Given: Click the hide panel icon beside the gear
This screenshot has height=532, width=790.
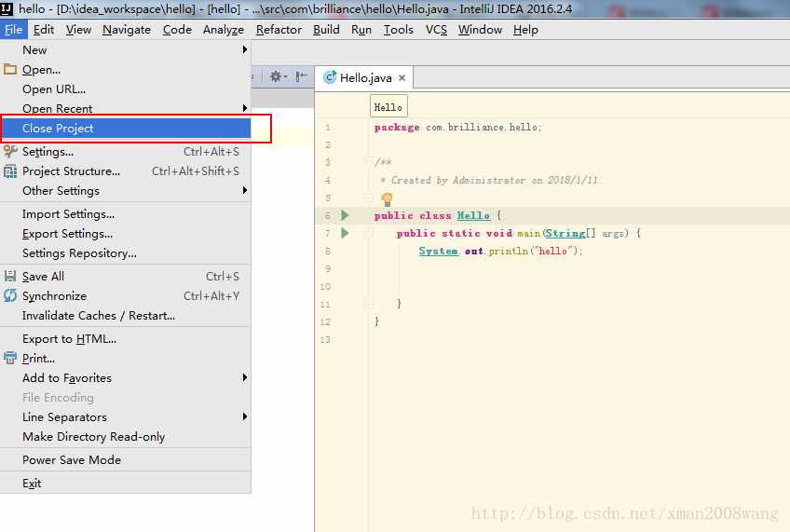Looking at the screenshot, I should click(301, 76).
